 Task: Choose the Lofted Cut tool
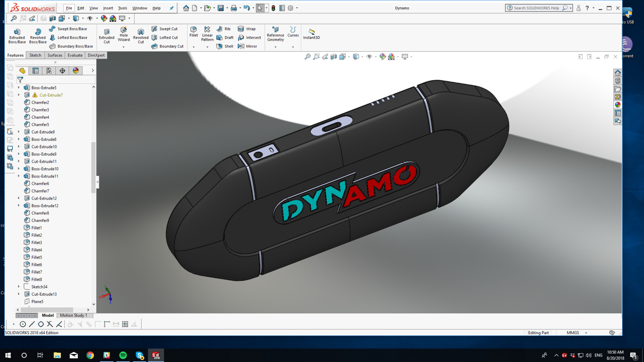pyautogui.click(x=164, y=37)
